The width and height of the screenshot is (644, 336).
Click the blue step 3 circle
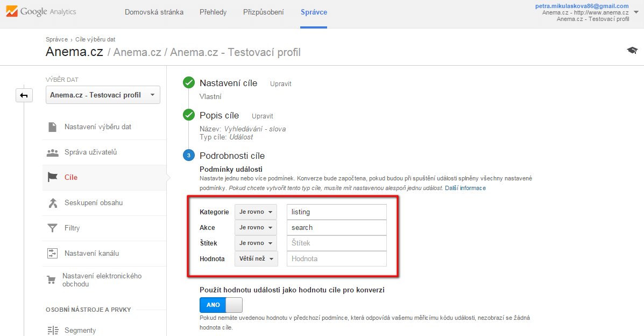(188, 156)
